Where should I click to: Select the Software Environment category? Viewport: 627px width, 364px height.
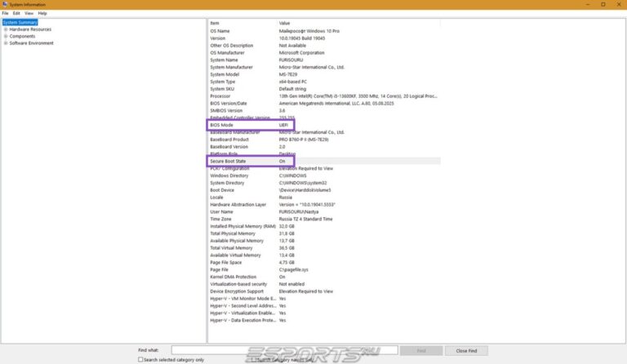point(31,42)
